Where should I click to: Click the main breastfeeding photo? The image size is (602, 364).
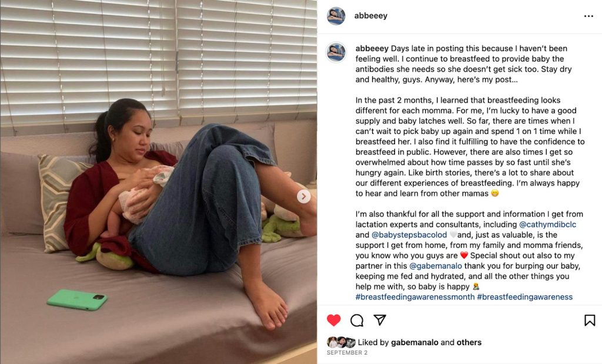tap(159, 182)
